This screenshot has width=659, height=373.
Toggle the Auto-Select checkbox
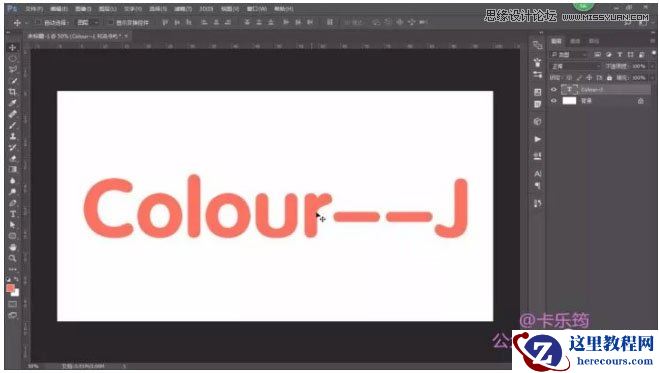39,22
